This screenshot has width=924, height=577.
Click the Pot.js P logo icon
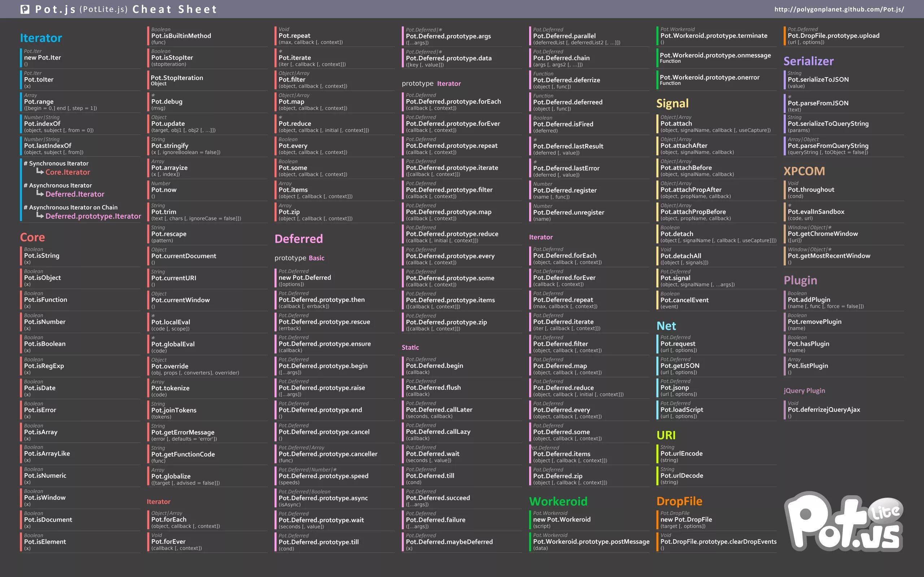25,9
